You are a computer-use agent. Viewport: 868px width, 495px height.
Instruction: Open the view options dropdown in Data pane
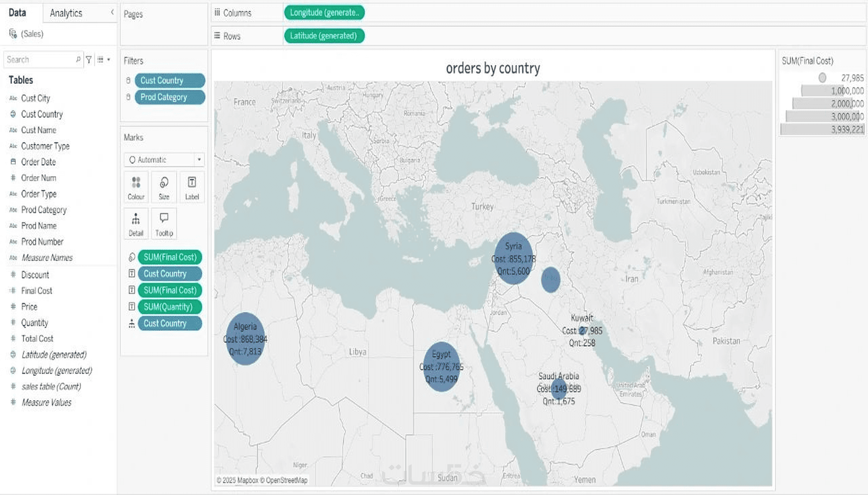coord(104,60)
